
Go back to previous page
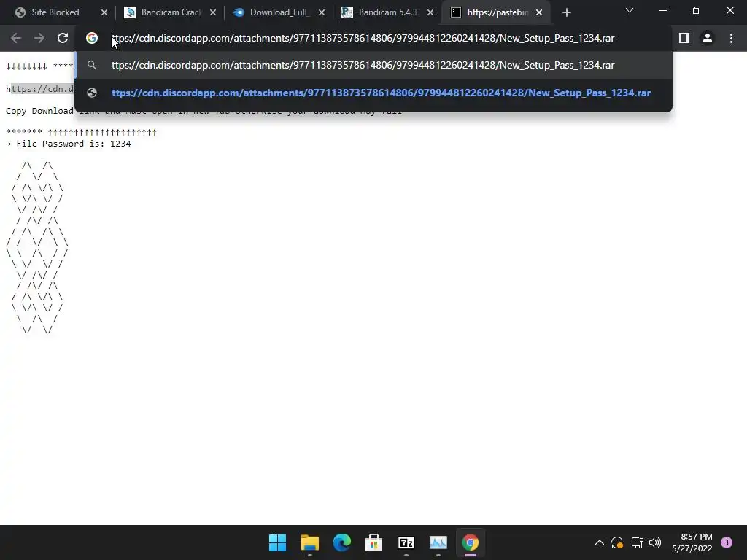click(16, 38)
